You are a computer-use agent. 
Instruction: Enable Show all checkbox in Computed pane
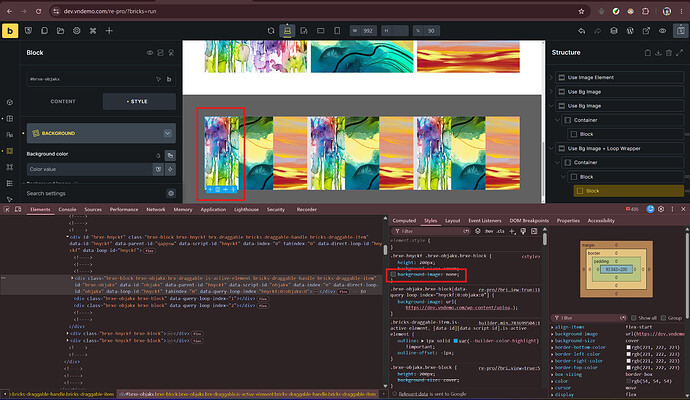pos(634,318)
